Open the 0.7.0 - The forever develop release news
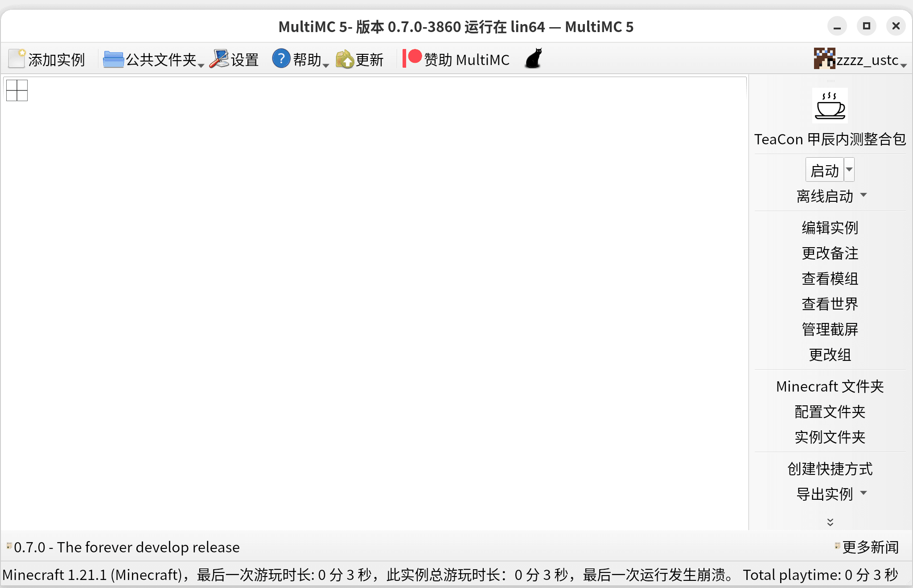Viewport: 913px width, 588px height. 127,547
